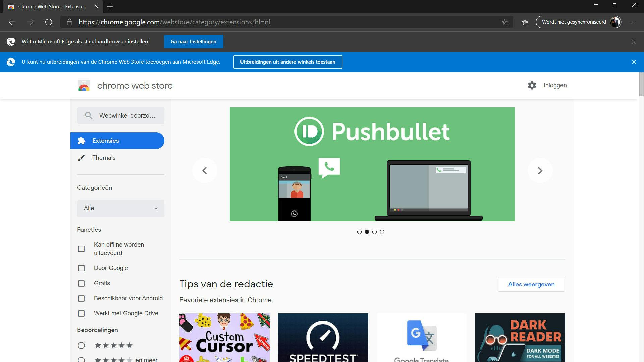This screenshot has height=362, width=644.
Task: Open the Chrome Web Store settings gear icon
Action: [532, 85]
